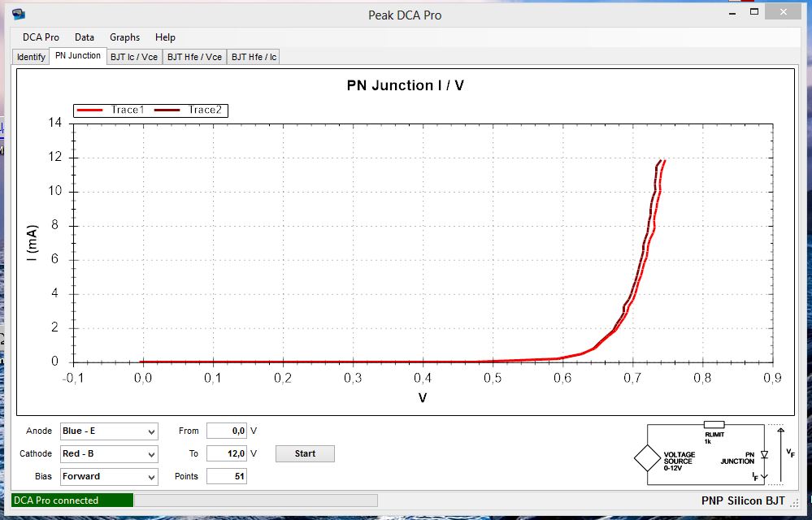
Task: Switch to the BJT Ic / Vce tab
Action: [134, 57]
